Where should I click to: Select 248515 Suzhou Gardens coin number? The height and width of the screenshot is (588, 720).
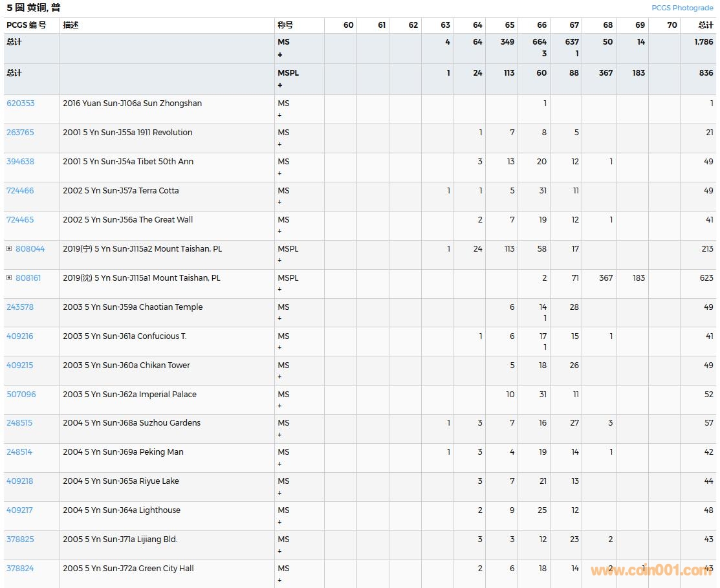coord(20,423)
